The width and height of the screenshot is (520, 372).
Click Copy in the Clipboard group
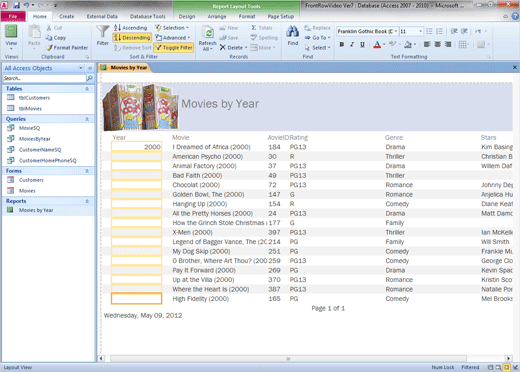[56, 38]
